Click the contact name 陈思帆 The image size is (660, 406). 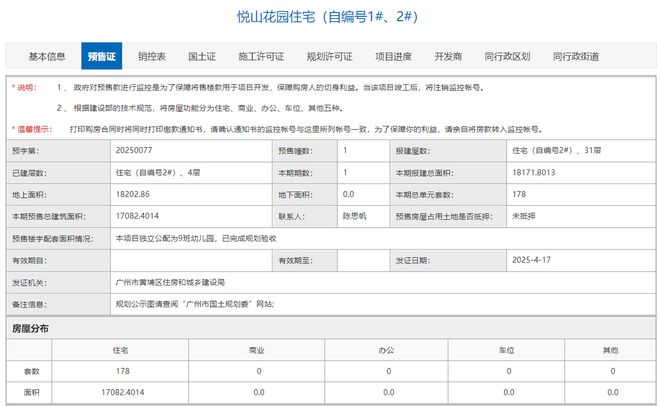point(354,216)
